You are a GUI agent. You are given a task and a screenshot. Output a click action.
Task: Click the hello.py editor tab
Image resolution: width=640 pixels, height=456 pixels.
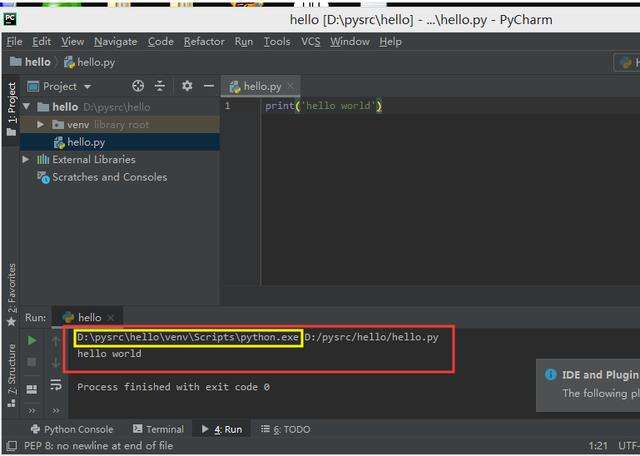[x=261, y=87]
